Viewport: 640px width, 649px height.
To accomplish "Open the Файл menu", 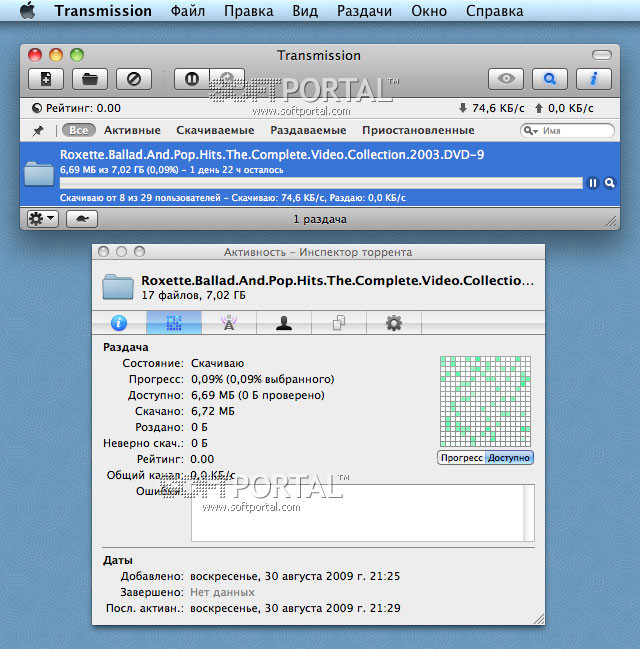I will coord(188,11).
